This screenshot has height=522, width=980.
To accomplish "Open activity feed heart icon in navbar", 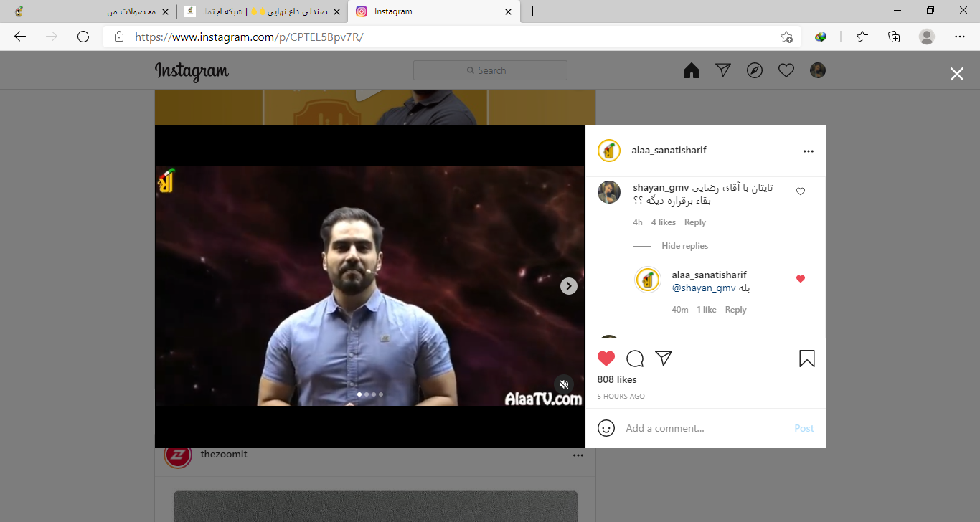I will [786, 70].
